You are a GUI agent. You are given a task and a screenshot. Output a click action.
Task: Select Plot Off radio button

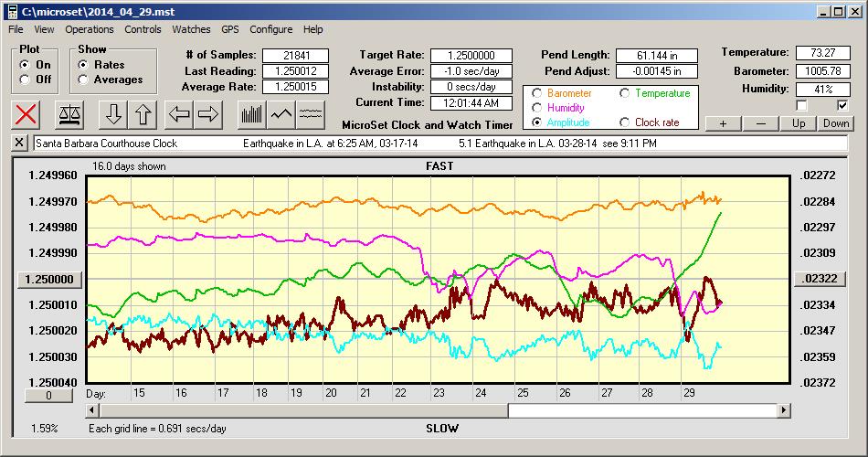(x=25, y=80)
